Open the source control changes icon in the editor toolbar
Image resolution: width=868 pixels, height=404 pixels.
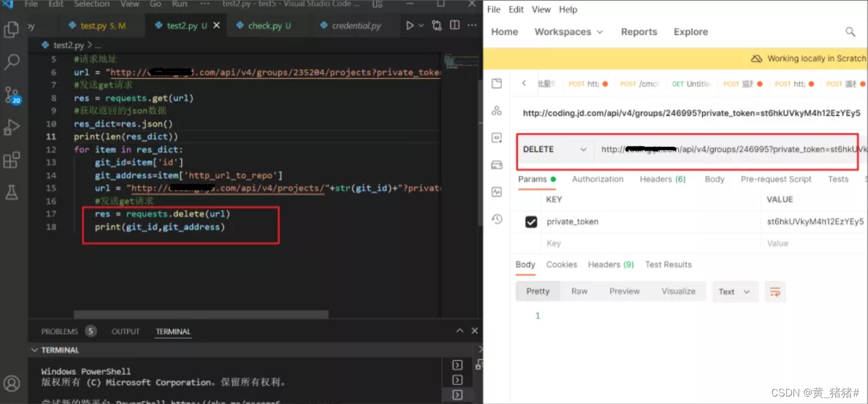[437, 26]
